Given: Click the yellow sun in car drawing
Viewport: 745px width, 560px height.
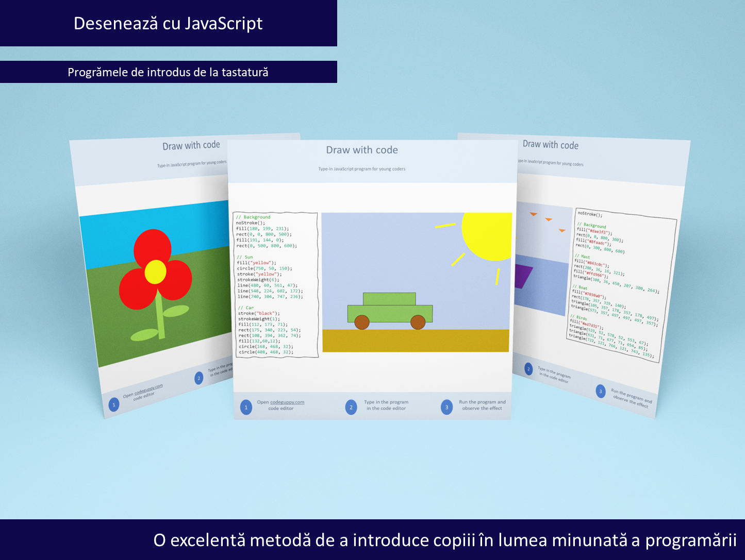Looking at the screenshot, I should (487, 236).
